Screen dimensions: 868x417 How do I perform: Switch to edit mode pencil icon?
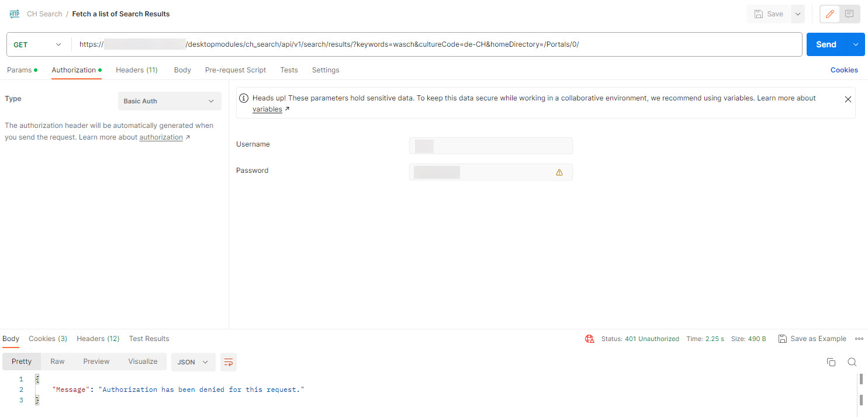(x=830, y=14)
